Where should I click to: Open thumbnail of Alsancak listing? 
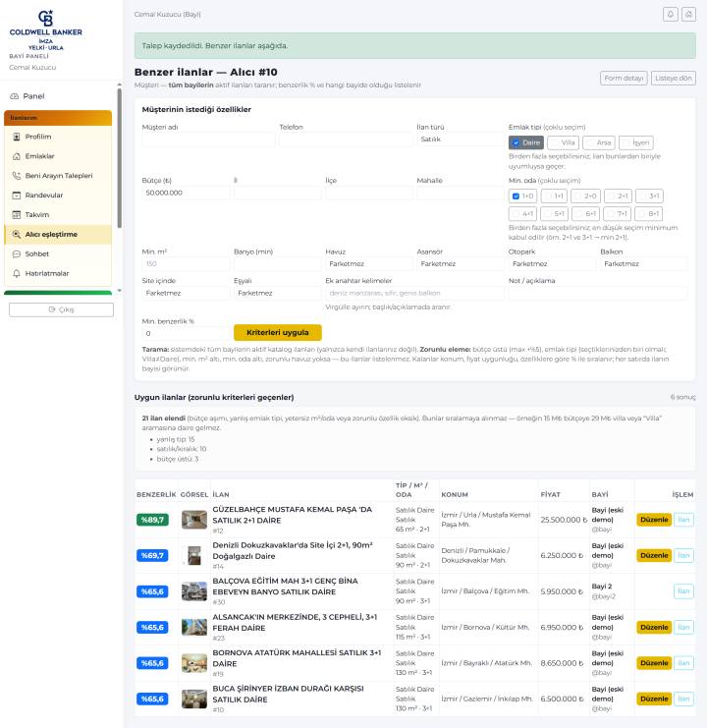193,627
